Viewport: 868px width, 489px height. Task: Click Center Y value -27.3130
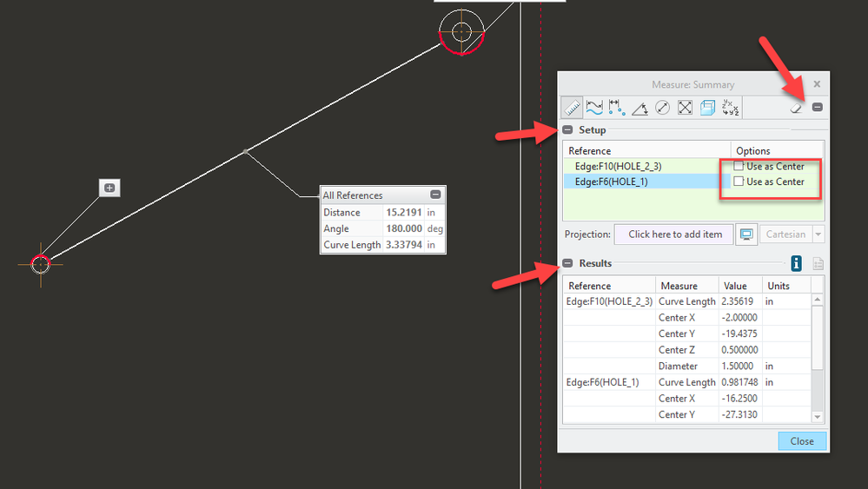[739, 414]
